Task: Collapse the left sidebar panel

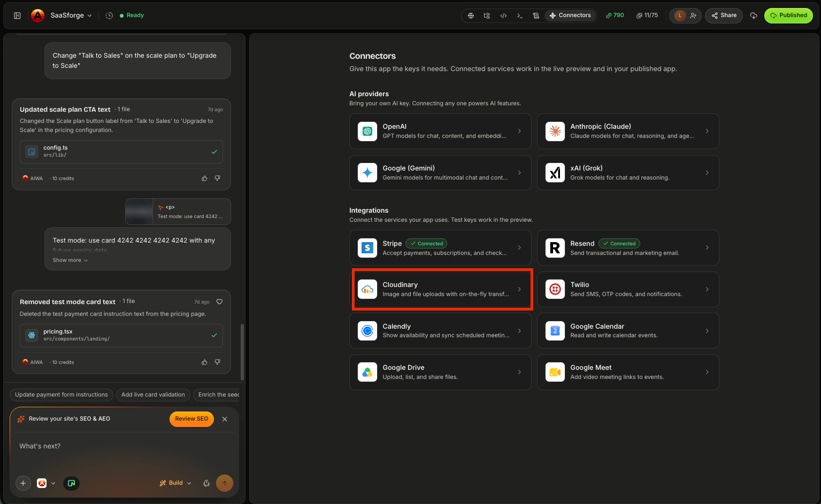Action: pos(17,15)
